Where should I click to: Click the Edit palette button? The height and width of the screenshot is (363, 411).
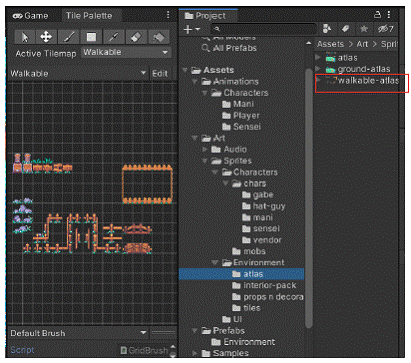tap(160, 74)
